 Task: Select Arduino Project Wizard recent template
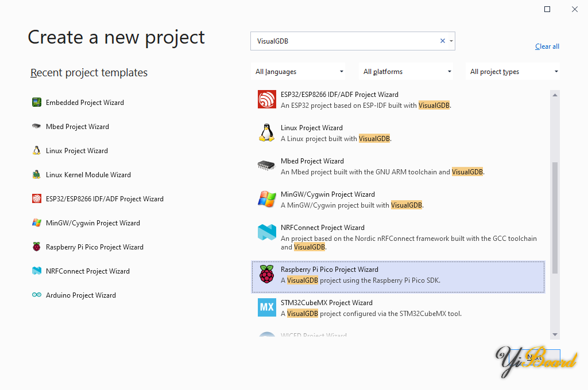pos(80,295)
